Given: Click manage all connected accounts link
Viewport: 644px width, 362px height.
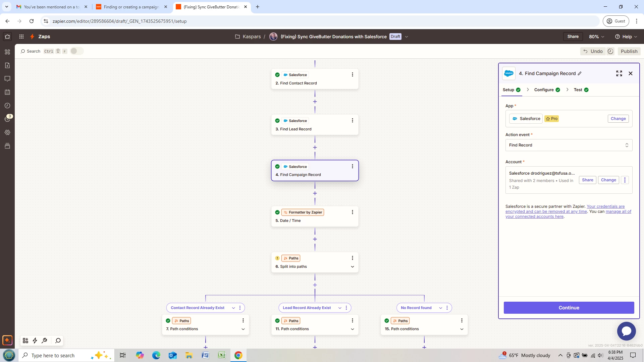Looking at the screenshot, I should 618,212.
